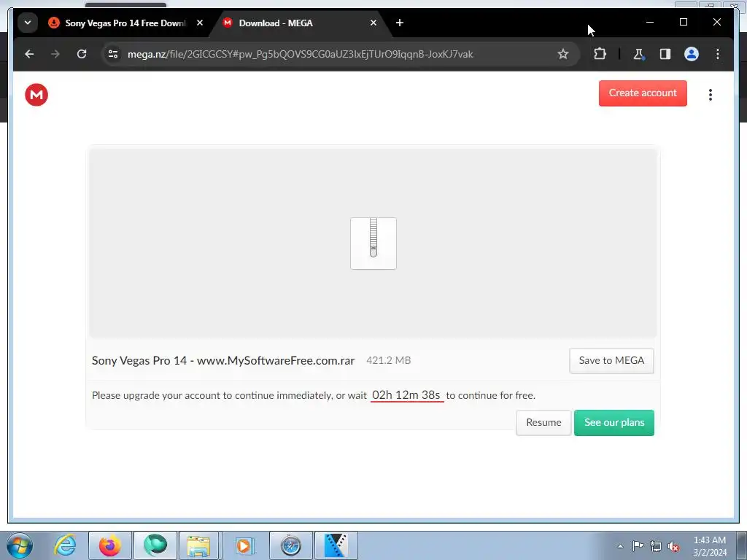Click the file name Sony Vegas Pro 14 rar
The width and height of the screenshot is (747, 560).
click(x=223, y=360)
